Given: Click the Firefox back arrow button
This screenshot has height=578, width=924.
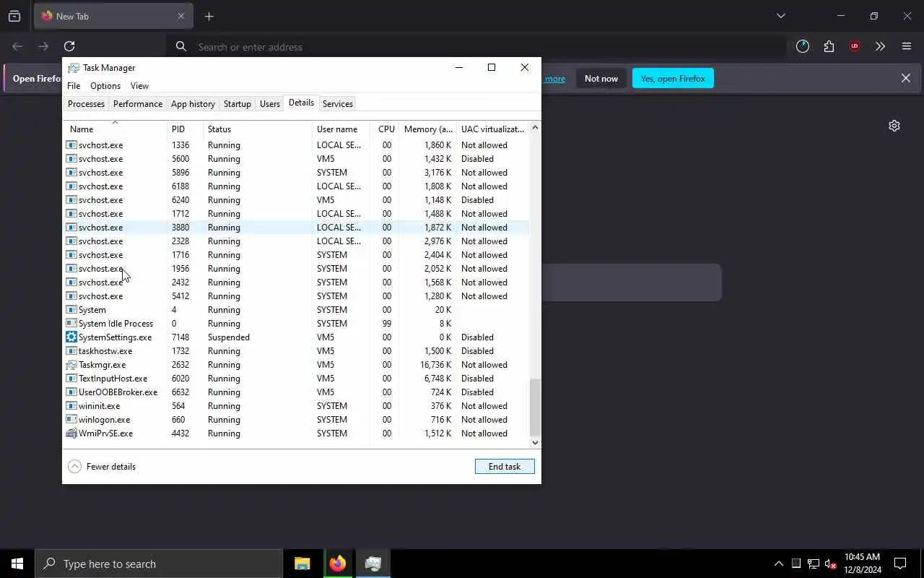Looking at the screenshot, I should tap(17, 46).
